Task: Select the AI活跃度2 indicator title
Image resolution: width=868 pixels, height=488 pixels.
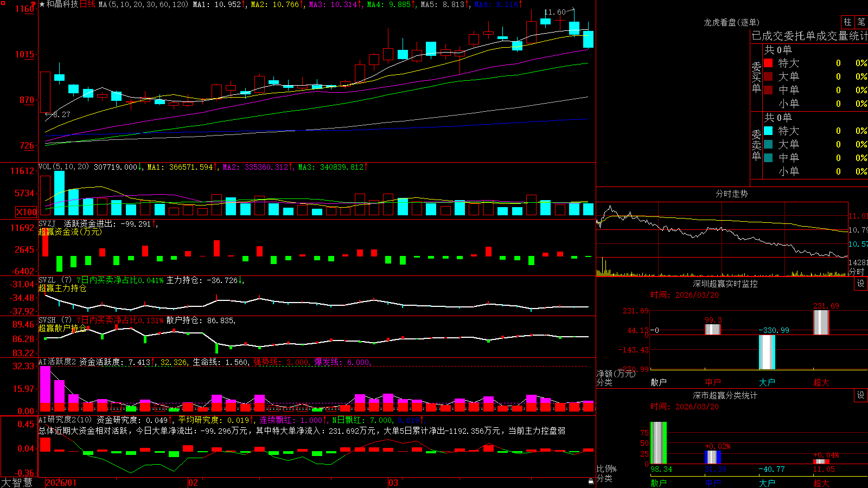Action: pos(58,362)
